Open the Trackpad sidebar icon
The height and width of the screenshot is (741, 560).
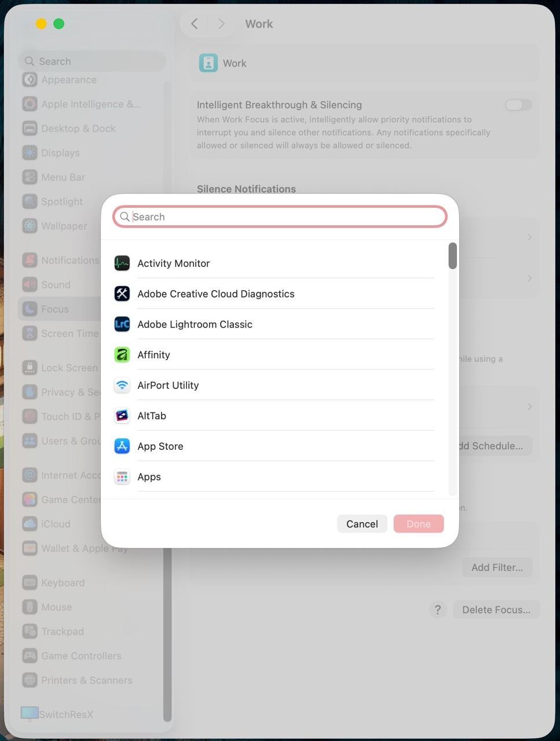[30, 632]
